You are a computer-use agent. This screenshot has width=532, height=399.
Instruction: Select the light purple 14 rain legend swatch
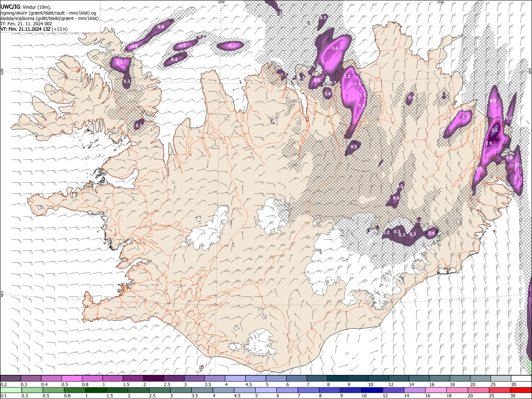click(x=415, y=390)
